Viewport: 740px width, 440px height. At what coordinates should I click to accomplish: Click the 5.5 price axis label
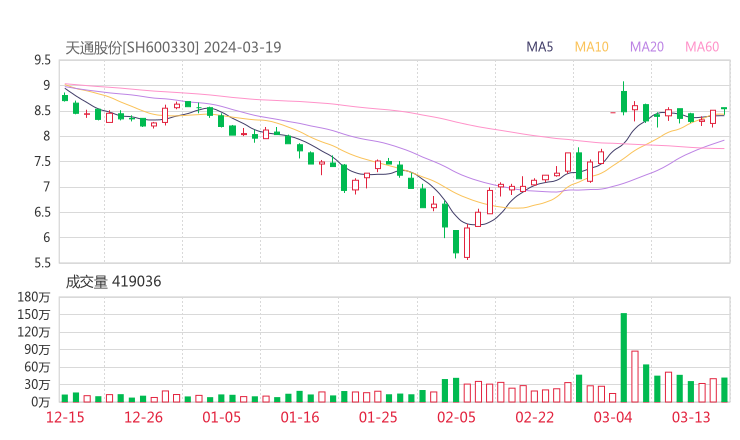42,263
